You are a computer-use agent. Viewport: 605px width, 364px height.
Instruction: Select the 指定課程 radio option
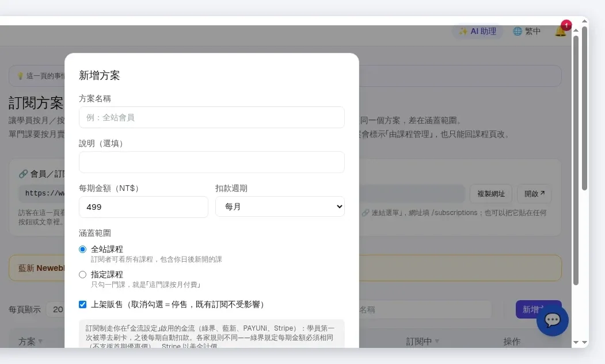click(82, 275)
